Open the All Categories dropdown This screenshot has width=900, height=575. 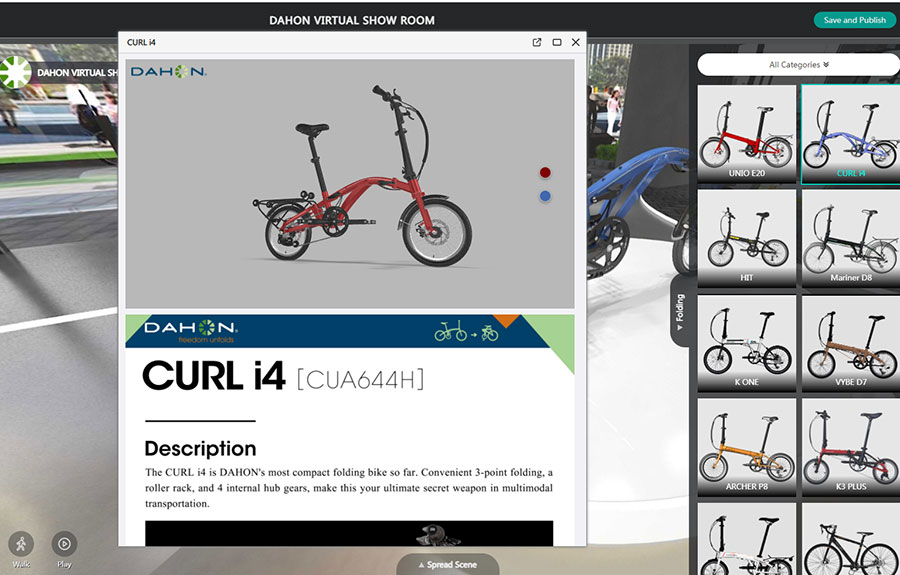(x=798, y=65)
